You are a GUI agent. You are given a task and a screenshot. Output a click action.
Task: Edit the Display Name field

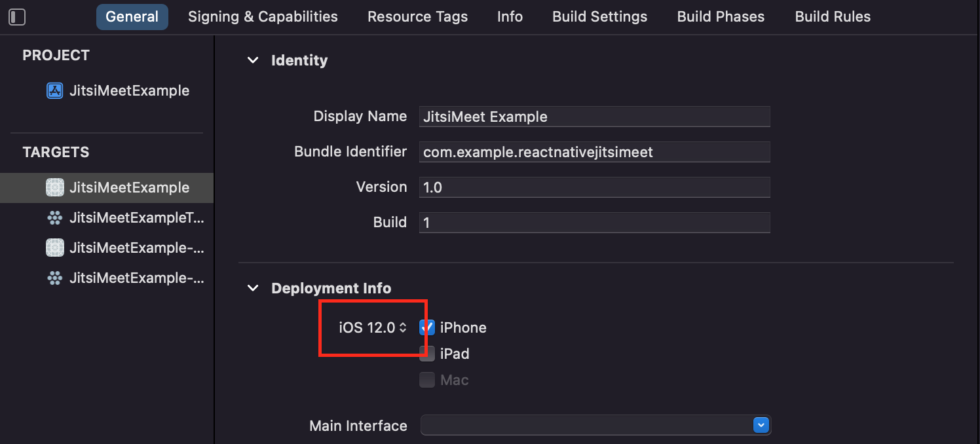(595, 117)
